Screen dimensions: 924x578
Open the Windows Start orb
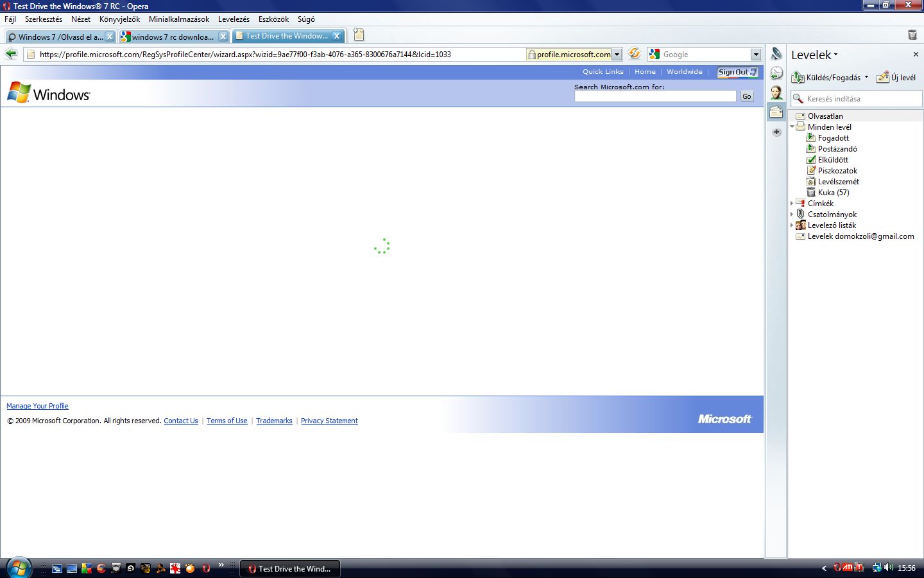pyautogui.click(x=19, y=568)
